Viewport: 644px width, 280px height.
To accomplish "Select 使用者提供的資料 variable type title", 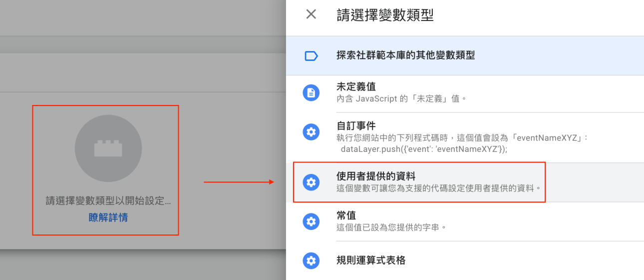I will click(x=376, y=176).
